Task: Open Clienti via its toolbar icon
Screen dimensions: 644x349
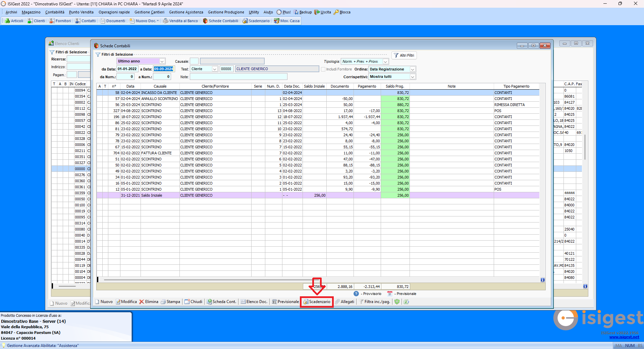Action: tap(36, 20)
